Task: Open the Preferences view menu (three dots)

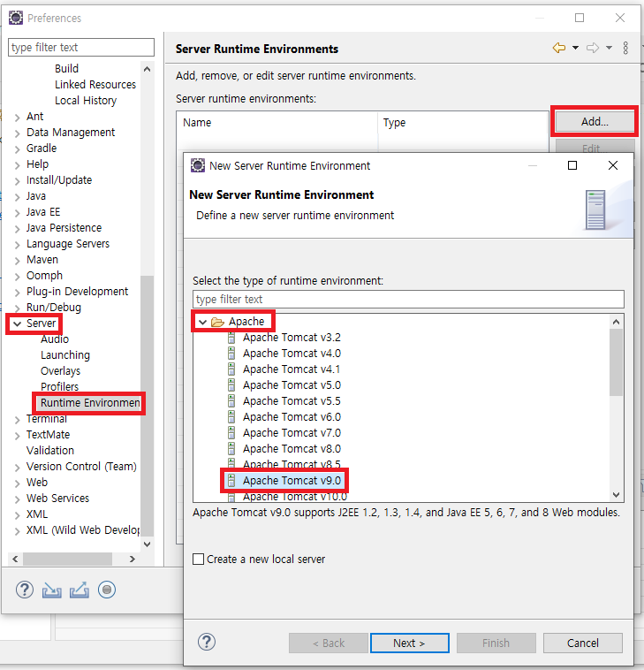Action: click(625, 48)
